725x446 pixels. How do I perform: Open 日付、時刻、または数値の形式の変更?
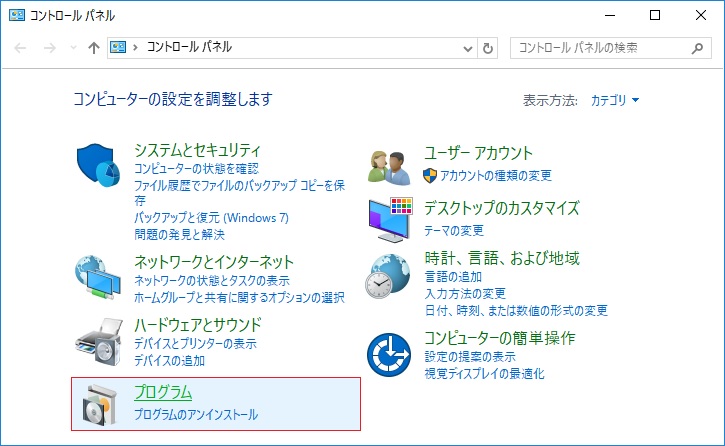click(x=516, y=311)
